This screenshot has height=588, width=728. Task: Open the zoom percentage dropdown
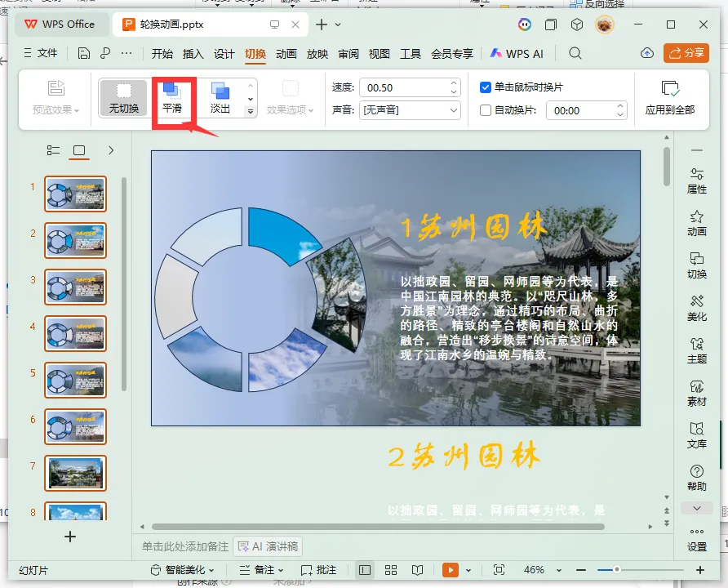pyautogui.click(x=559, y=570)
